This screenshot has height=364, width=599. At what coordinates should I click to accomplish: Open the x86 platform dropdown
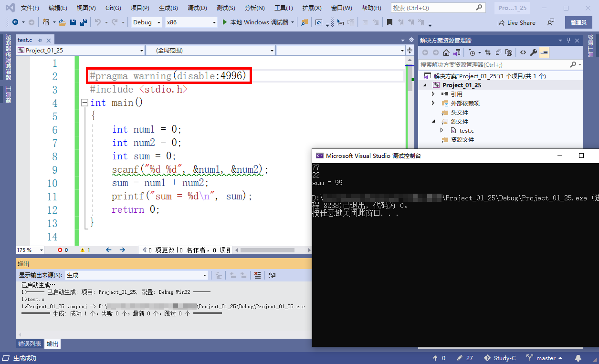coord(191,22)
